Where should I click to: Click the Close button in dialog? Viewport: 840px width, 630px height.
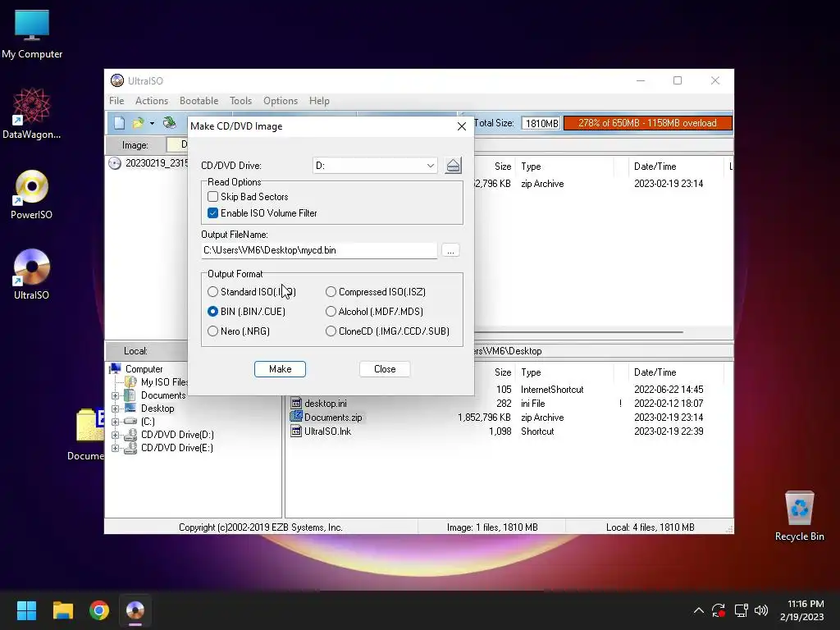point(385,369)
